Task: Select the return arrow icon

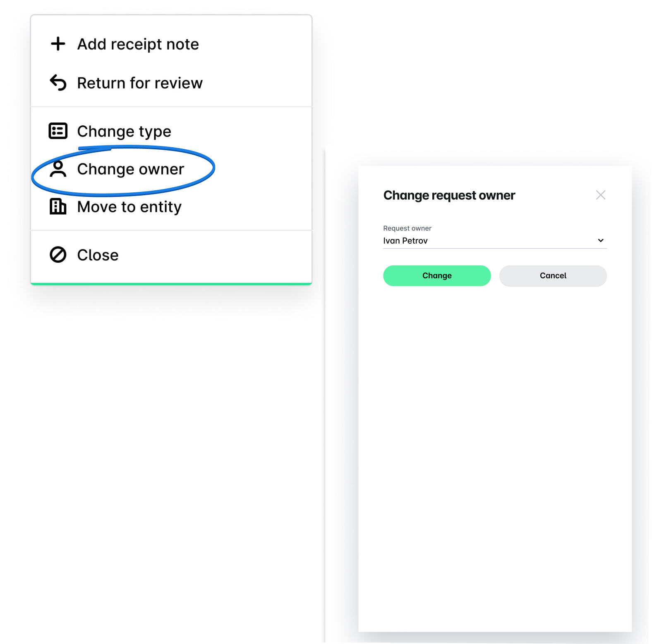Action: click(58, 82)
